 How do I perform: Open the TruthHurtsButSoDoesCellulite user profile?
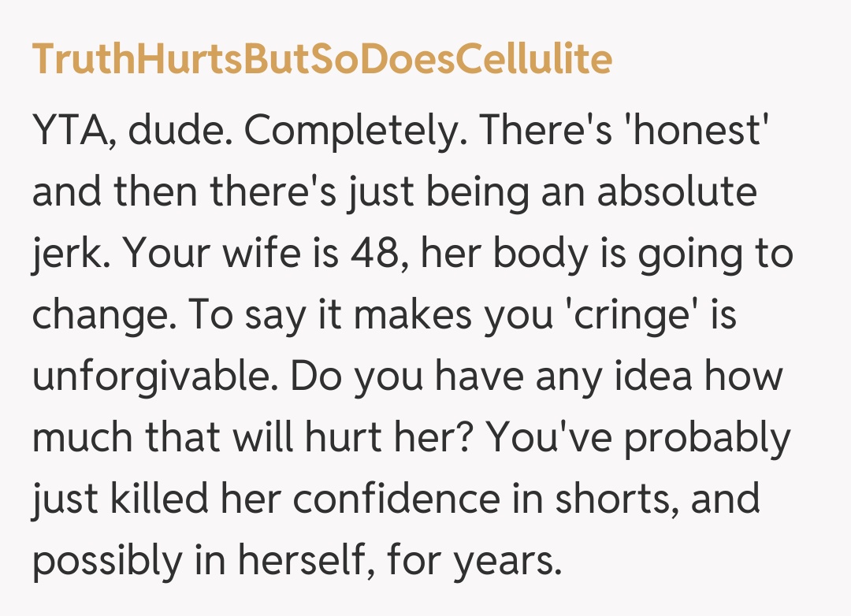click(x=321, y=59)
